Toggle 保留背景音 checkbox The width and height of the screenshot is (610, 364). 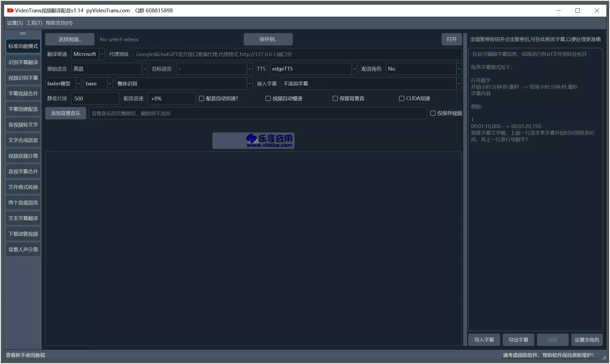click(x=335, y=99)
